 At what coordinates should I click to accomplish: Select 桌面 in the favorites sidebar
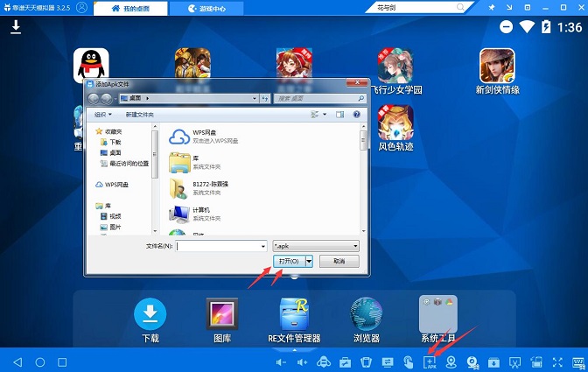(115, 152)
